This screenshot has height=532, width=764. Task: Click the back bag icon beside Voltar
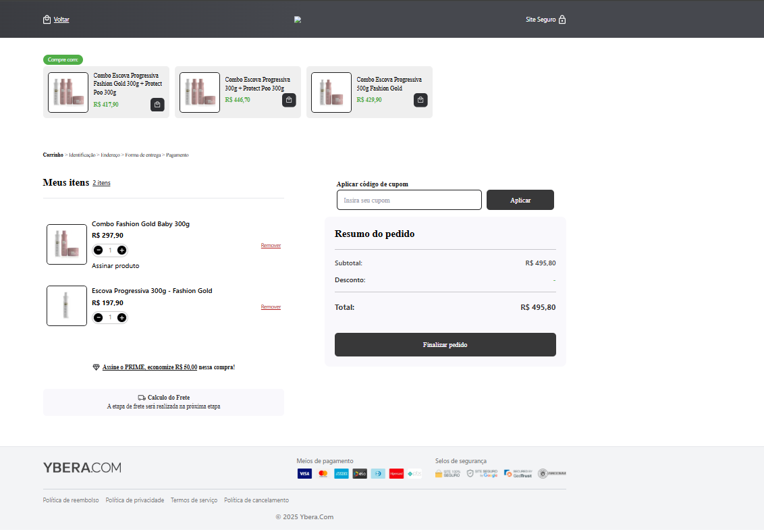click(47, 20)
